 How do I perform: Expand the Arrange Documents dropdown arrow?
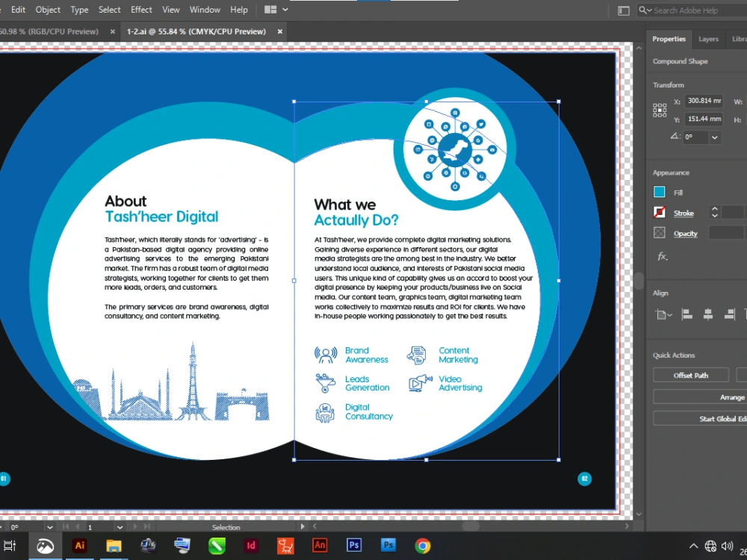click(285, 10)
